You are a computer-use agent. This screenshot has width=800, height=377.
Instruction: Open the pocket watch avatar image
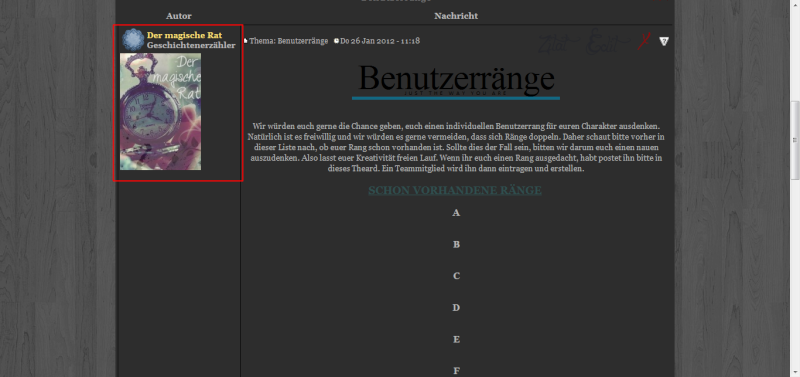[x=160, y=111]
